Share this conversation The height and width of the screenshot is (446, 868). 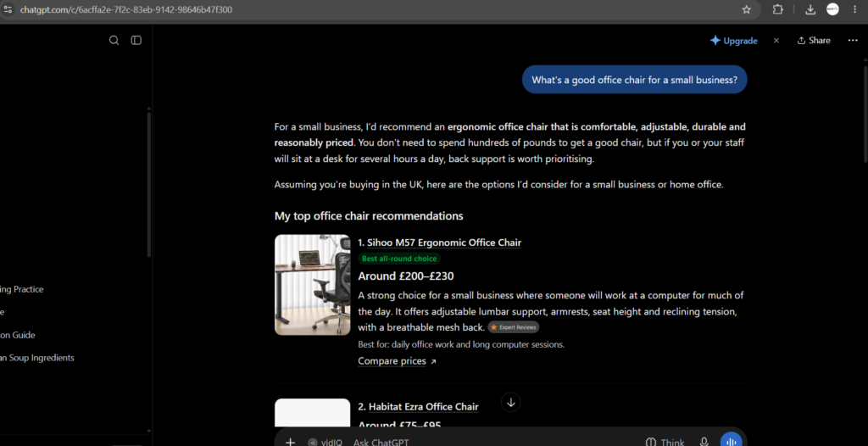pos(814,41)
